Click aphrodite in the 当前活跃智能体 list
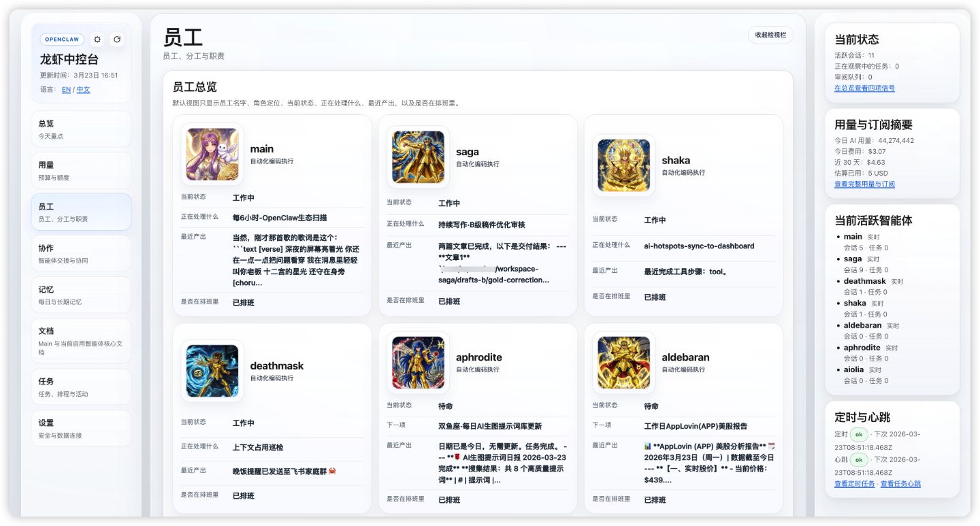 (862, 348)
